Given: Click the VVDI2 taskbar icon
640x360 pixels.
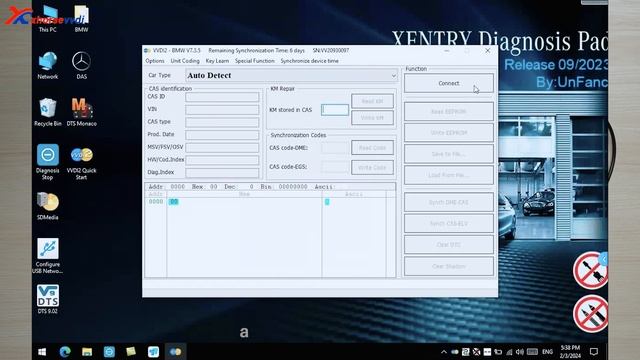Looking at the screenshot, I should click(176, 352).
